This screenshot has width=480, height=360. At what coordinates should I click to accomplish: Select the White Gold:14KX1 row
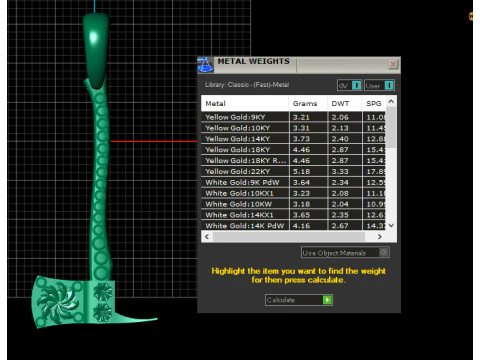click(x=294, y=215)
